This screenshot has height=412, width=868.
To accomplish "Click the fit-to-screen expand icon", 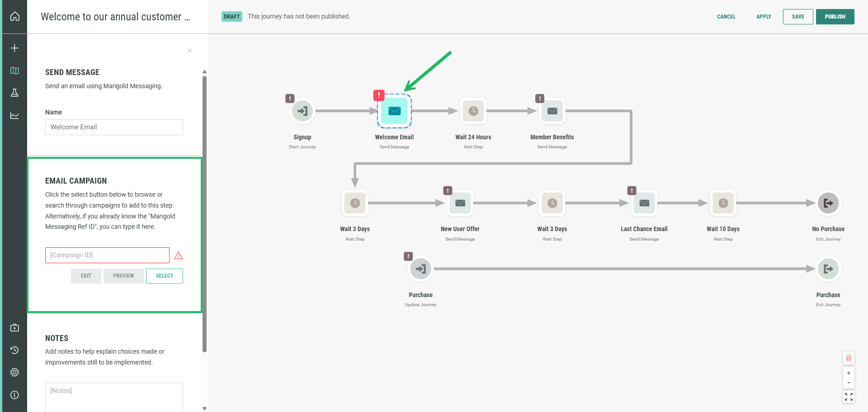I will point(849,397).
